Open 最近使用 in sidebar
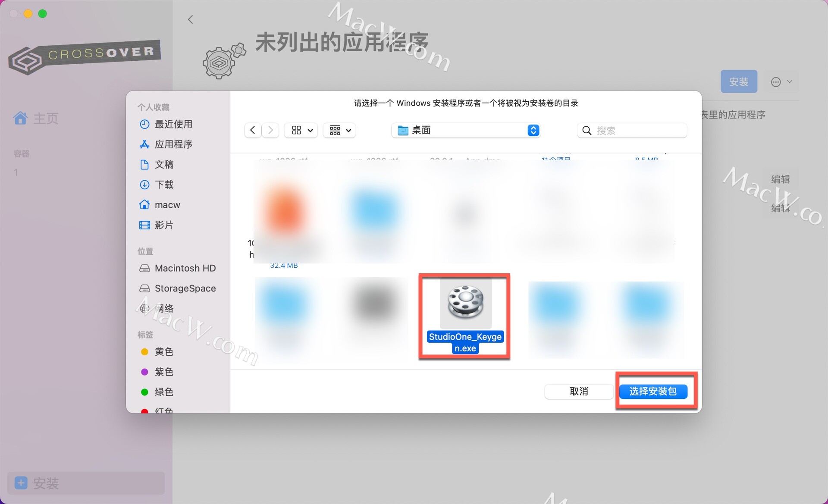Screen dimensions: 828x504 click(173, 124)
